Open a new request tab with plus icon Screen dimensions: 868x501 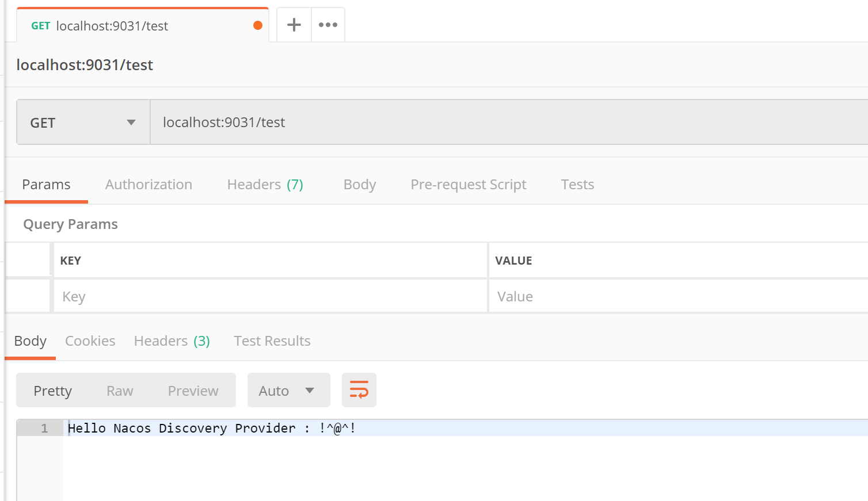tap(294, 25)
